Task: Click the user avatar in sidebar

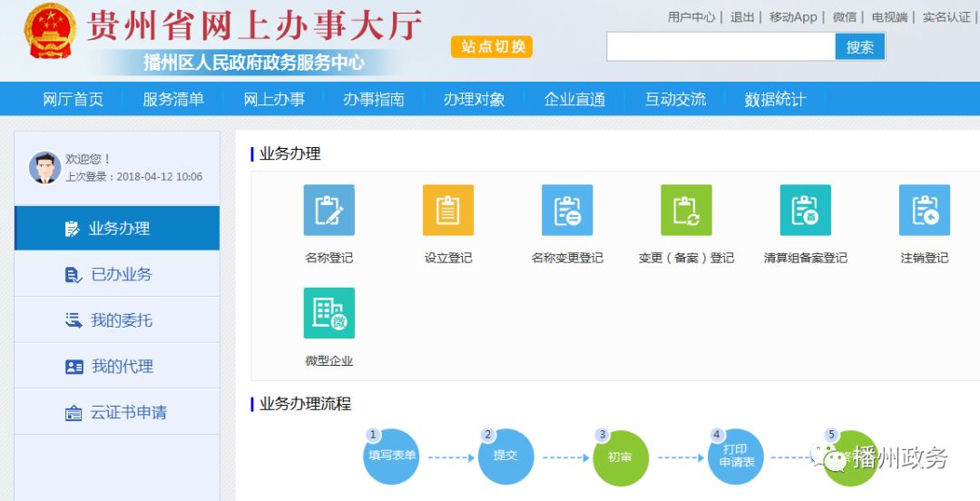Action: click(x=44, y=168)
